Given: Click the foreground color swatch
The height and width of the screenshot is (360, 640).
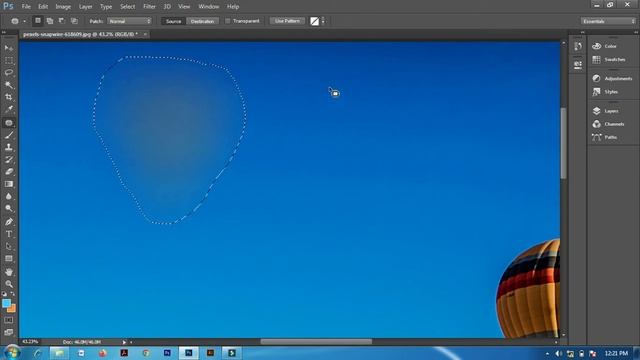Looking at the screenshot, I should 6,303.
